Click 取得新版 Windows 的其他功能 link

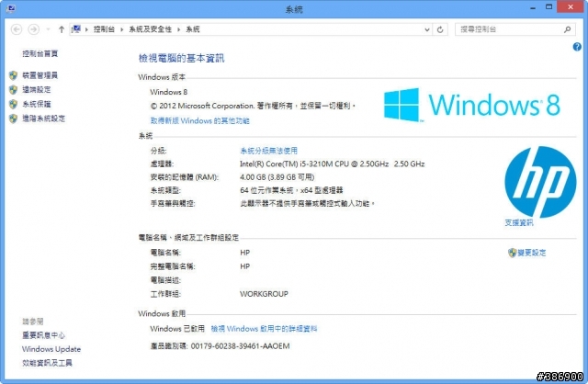coord(200,120)
